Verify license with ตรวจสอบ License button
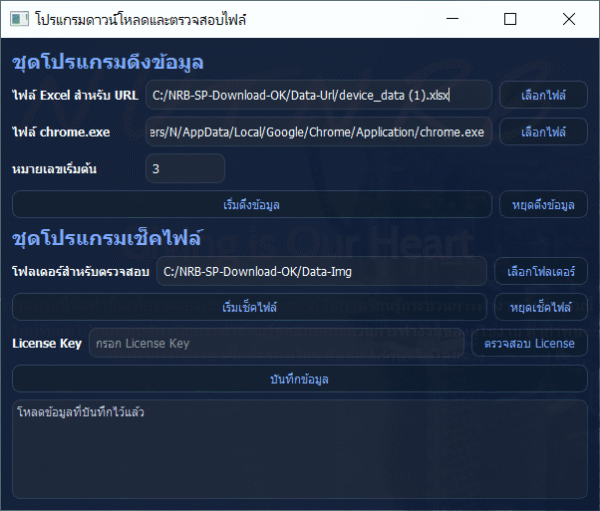The image size is (600, 511). pyautogui.click(x=529, y=343)
